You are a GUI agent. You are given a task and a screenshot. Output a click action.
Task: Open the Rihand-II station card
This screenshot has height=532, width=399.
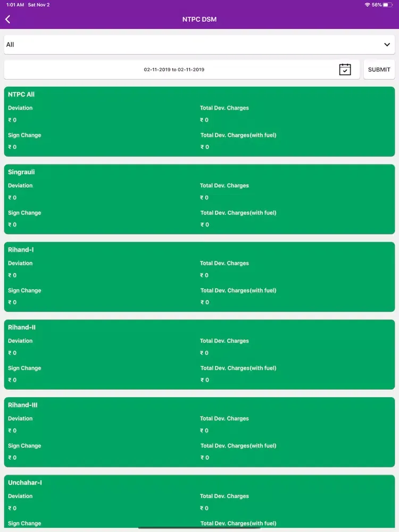(199, 354)
